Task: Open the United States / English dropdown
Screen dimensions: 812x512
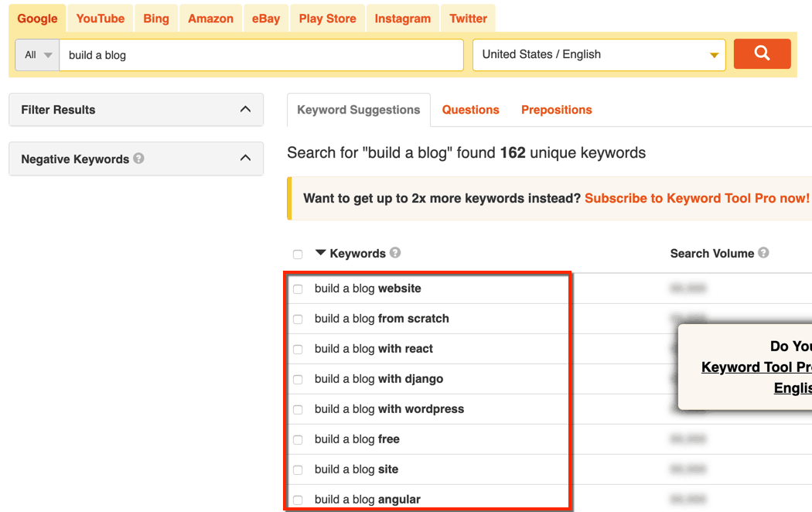Action: [599, 55]
